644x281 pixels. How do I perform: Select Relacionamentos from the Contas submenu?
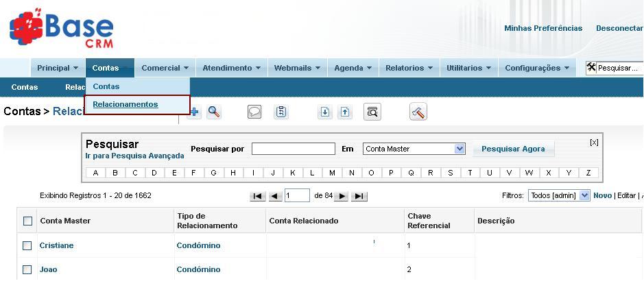(126, 104)
